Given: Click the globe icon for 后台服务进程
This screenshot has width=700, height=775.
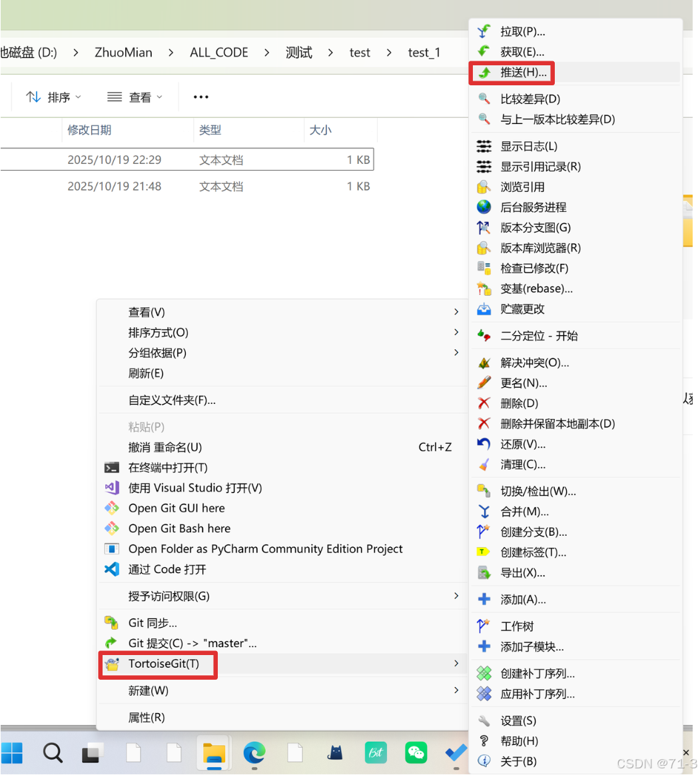Looking at the screenshot, I should coord(484,207).
